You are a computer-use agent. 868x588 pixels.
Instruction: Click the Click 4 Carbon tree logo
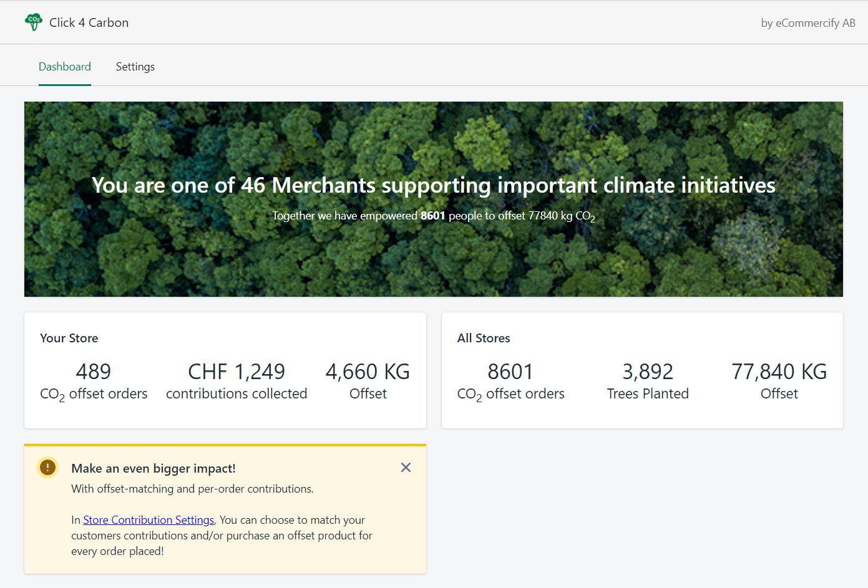point(34,22)
